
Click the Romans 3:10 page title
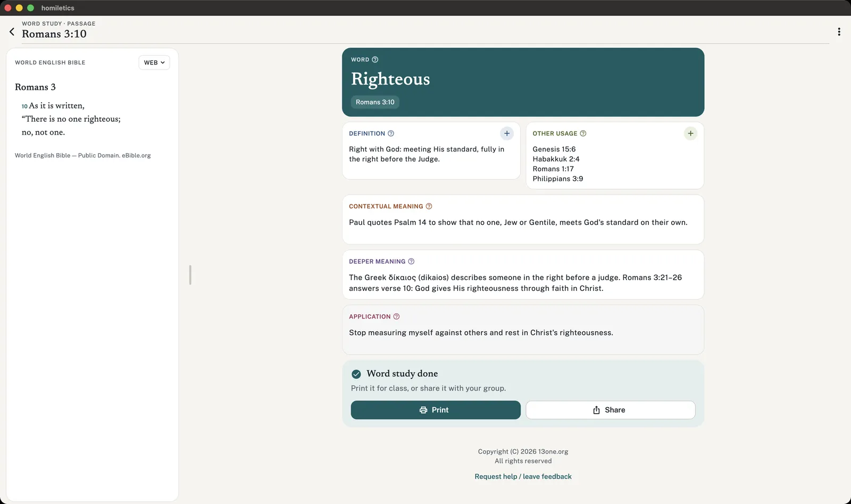point(54,34)
